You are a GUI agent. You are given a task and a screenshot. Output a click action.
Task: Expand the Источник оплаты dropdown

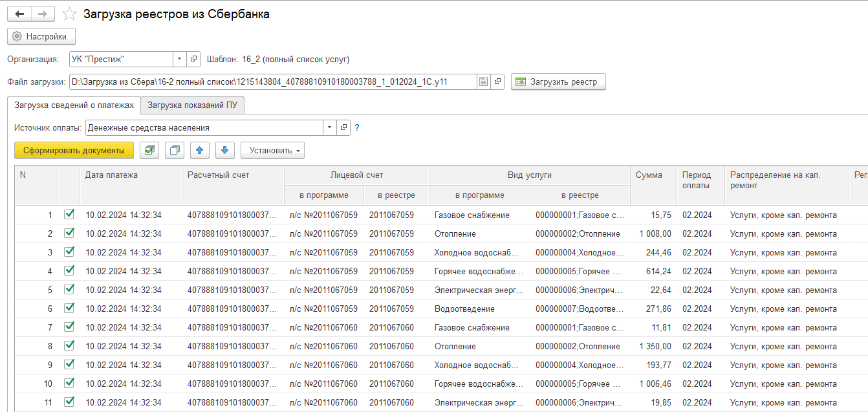point(330,127)
